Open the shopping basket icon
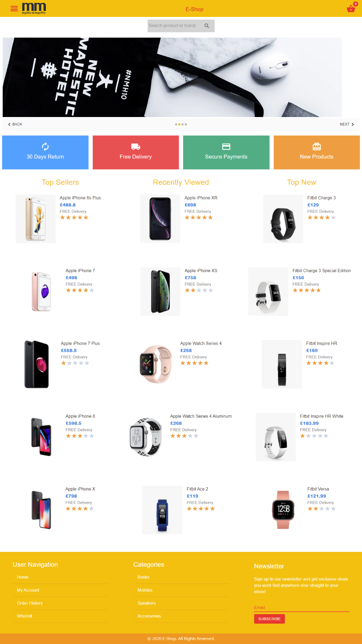 point(351,9)
